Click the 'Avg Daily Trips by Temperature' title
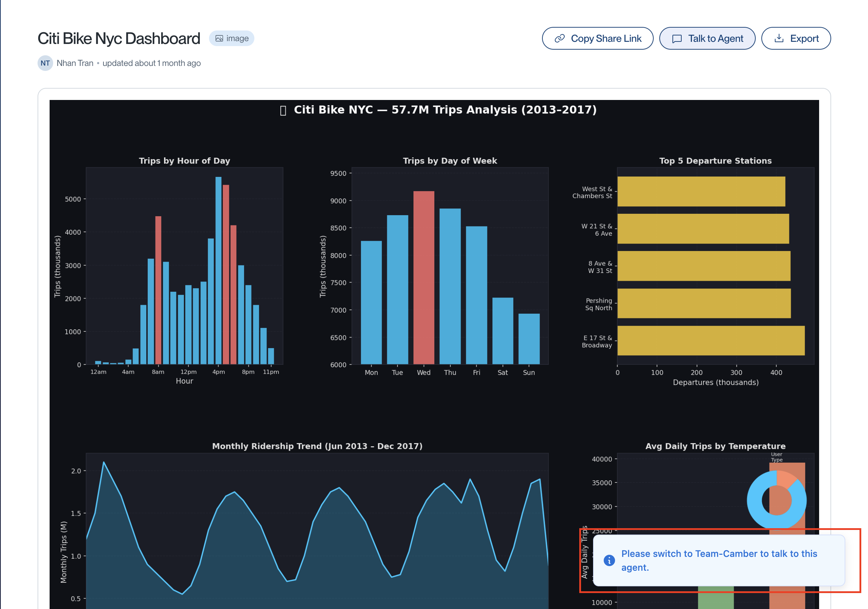Viewport: 868px width, 609px height. tap(715, 446)
